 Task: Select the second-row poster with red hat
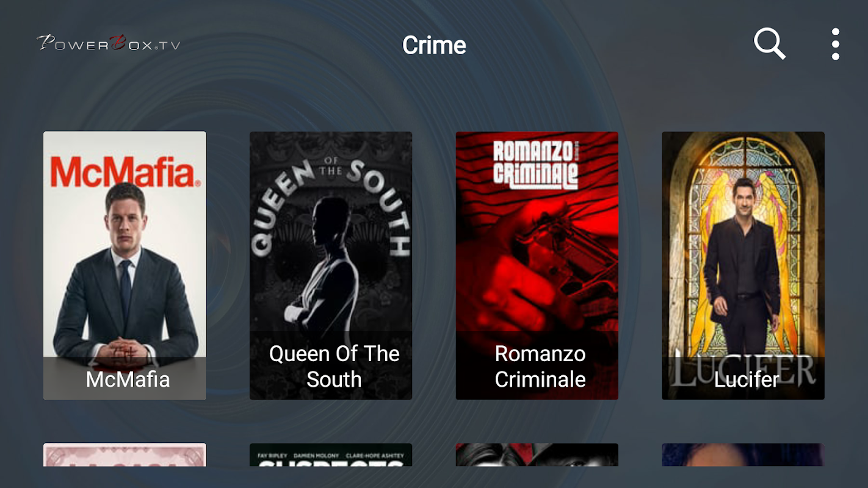pos(537,455)
